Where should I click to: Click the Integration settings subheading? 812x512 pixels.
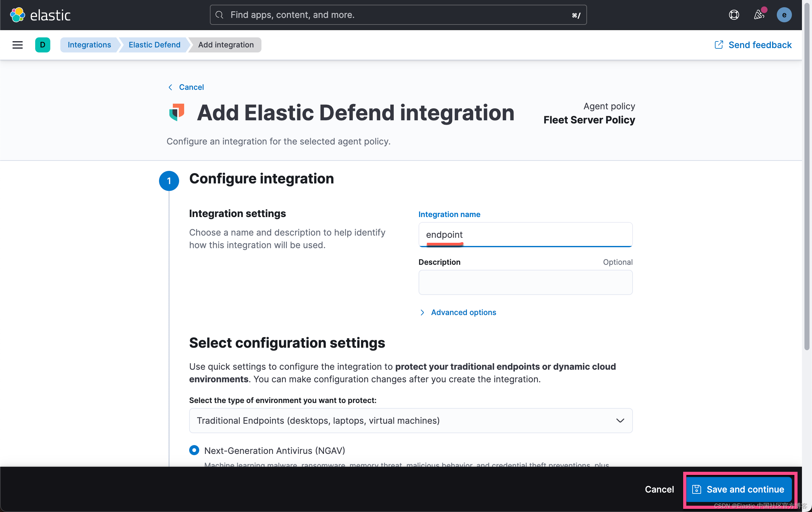237,214
